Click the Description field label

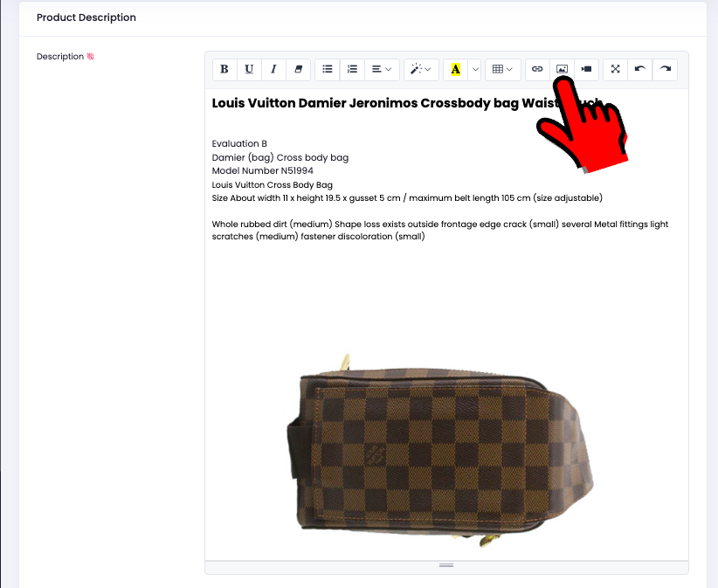click(60, 56)
